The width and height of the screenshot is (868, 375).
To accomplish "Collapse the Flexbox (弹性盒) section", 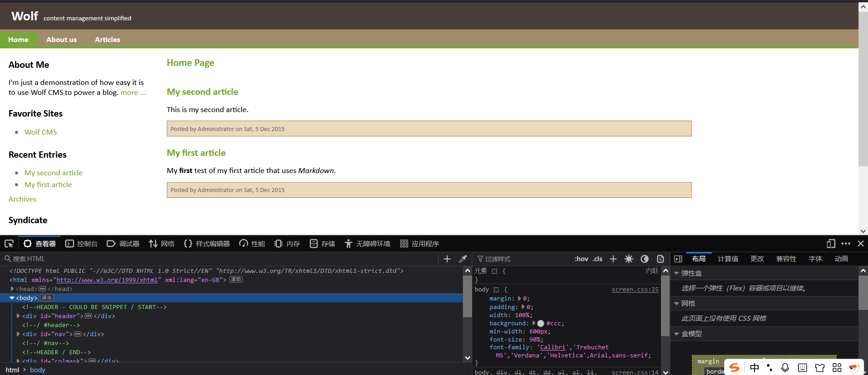I will pyautogui.click(x=677, y=273).
